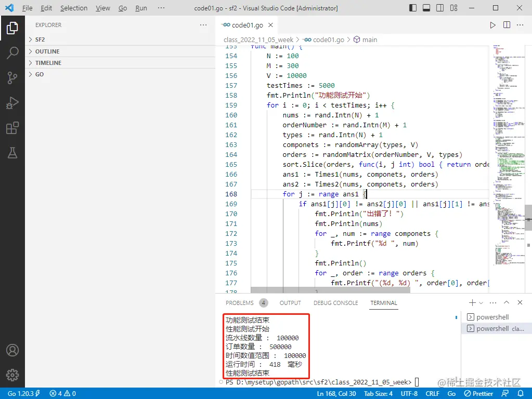Switch to the DEBUG CONSOLE tab
The width and height of the screenshot is (532, 399).
coord(335,303)
